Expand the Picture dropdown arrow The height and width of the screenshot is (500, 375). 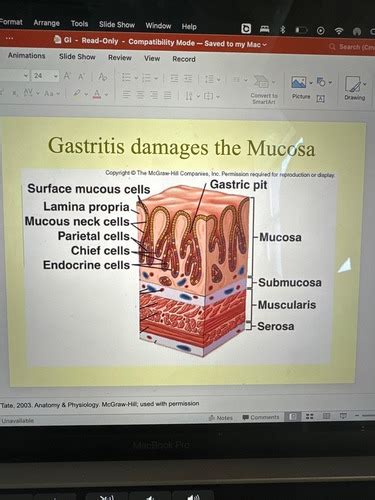(x=311, y=82)
